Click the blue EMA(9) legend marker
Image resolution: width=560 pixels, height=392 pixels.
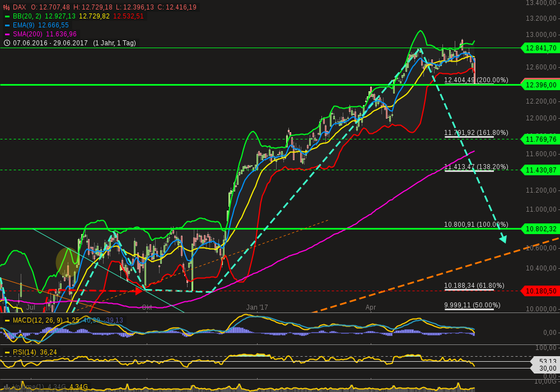(x=7, y=25)
